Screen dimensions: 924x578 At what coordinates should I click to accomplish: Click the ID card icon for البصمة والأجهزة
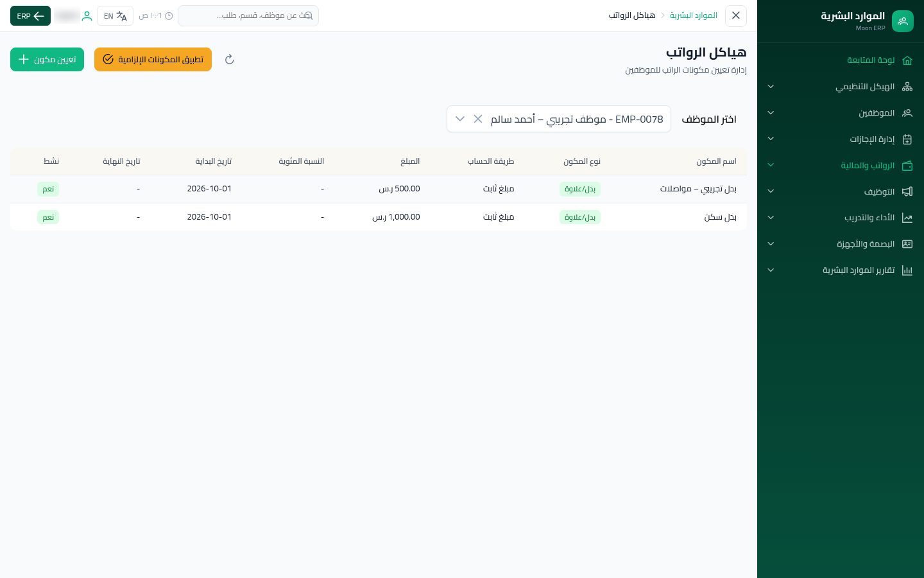click(x=907, y=244)
